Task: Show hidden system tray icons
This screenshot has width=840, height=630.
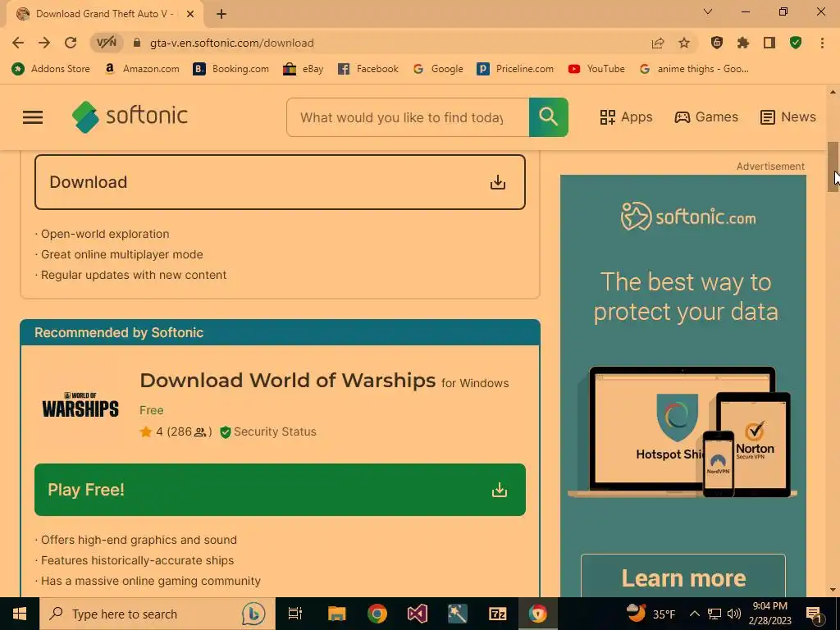Action: 694,614
